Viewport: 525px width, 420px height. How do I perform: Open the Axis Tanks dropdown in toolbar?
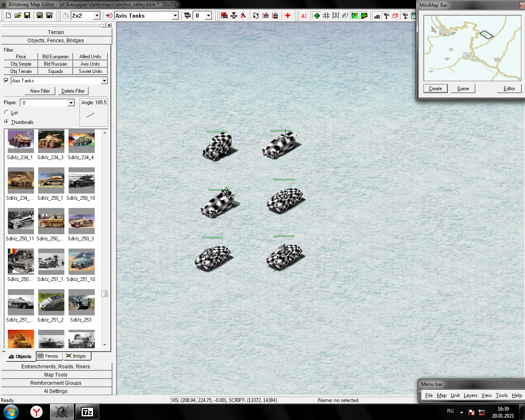point(175,16)
